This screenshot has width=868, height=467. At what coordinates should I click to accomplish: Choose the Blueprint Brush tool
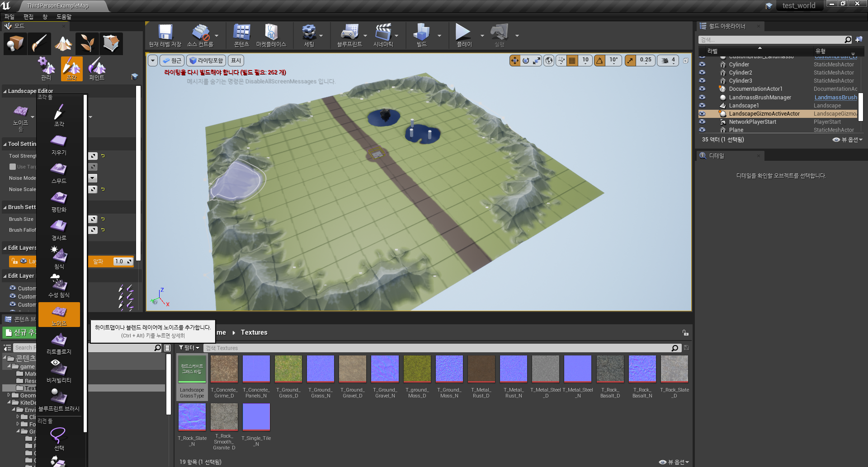coord(59,400)
